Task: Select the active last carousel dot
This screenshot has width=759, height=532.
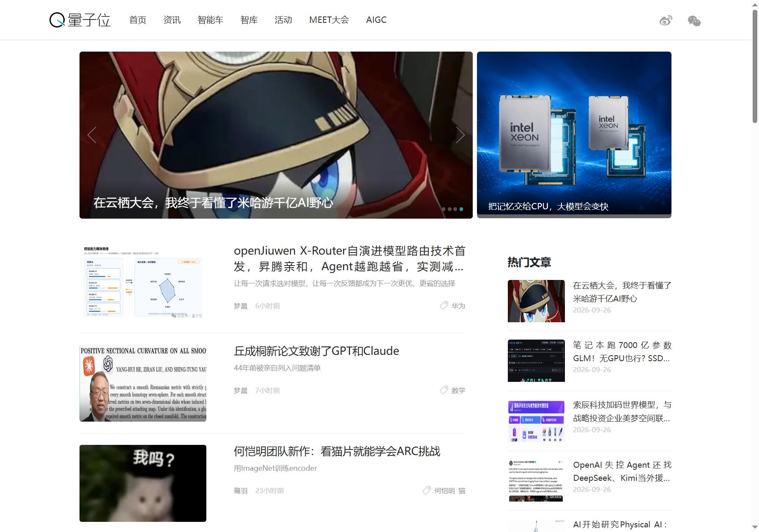Action: click(x=461, y=209)
